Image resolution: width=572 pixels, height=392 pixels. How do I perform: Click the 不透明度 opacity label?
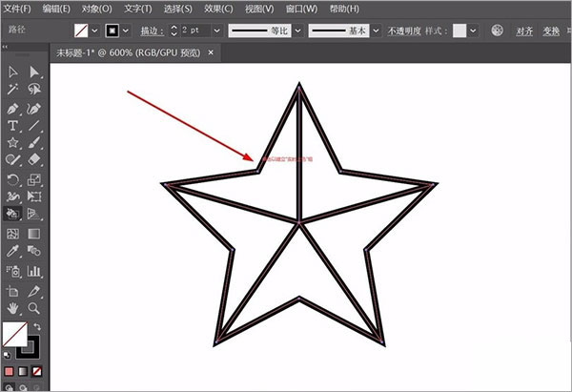pos(406,31)
